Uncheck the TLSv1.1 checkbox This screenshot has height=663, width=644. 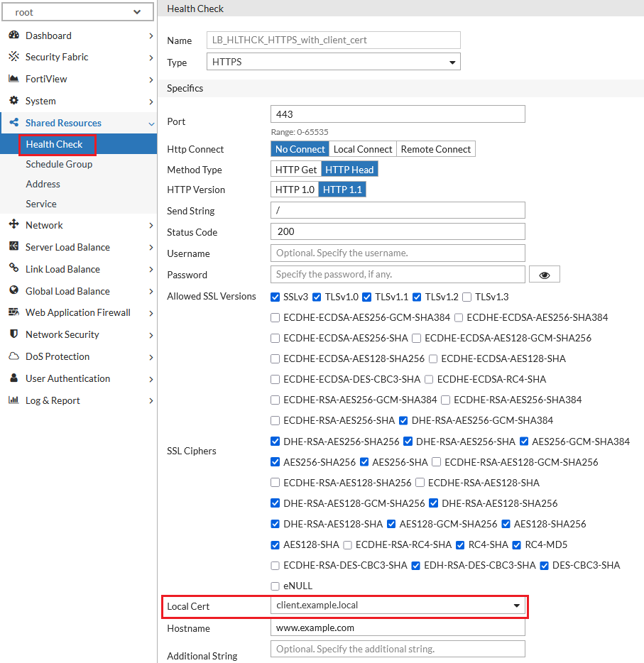click(x=367, y=297)
